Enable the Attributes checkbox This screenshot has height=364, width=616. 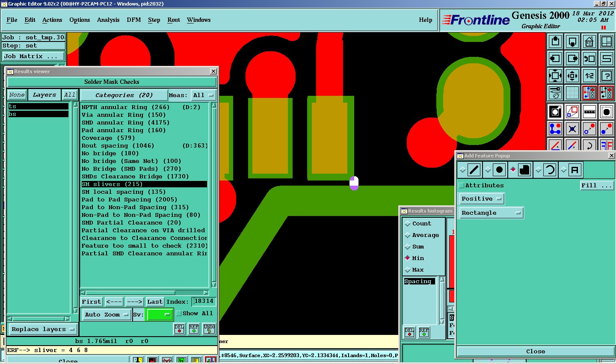click(x=462, y=186)
